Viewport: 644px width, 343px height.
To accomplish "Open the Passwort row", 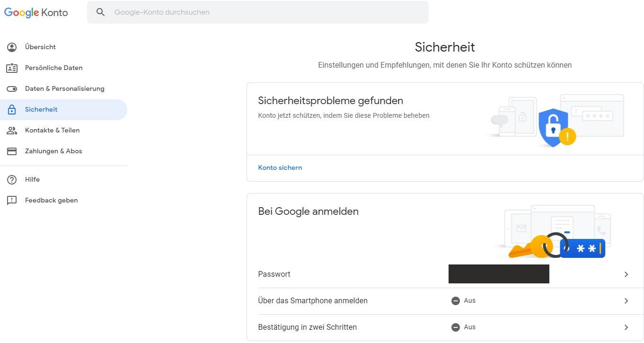I will tap(445, 274).
